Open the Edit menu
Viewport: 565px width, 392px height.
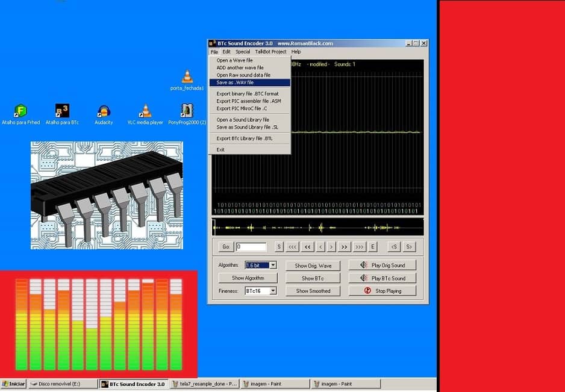[x=226, y=52]
